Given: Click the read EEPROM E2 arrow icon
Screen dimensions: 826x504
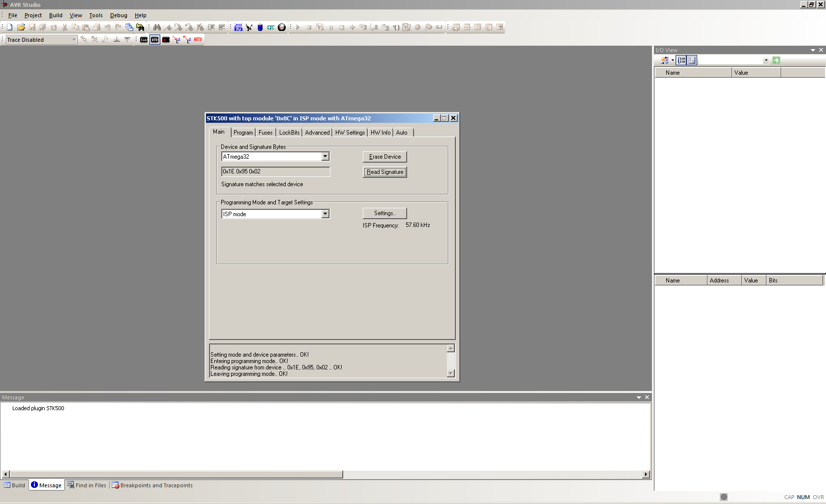Looking at the screenshot, I should (x=187, y=40).
